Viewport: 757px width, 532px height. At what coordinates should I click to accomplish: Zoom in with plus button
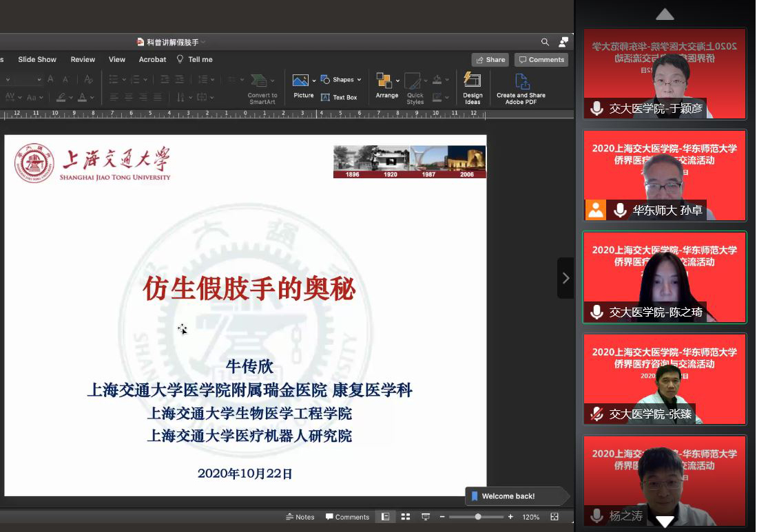tap(510, 517)
